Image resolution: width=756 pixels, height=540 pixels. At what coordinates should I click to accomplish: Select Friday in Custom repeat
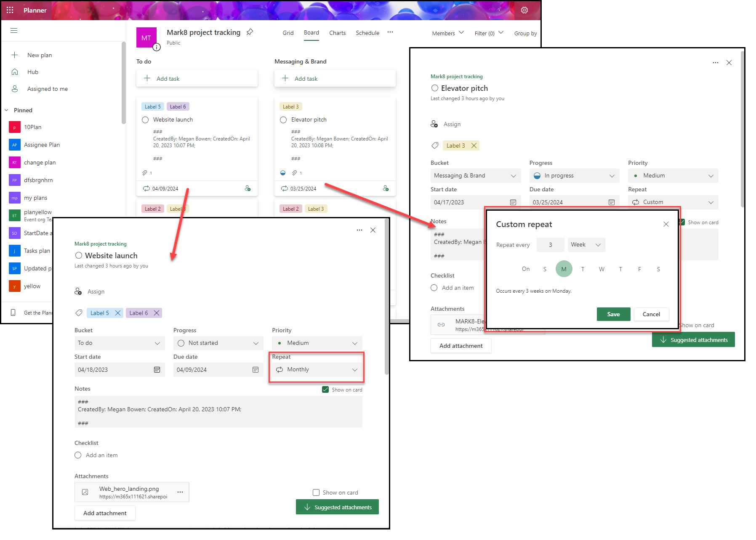click(640, 269)
